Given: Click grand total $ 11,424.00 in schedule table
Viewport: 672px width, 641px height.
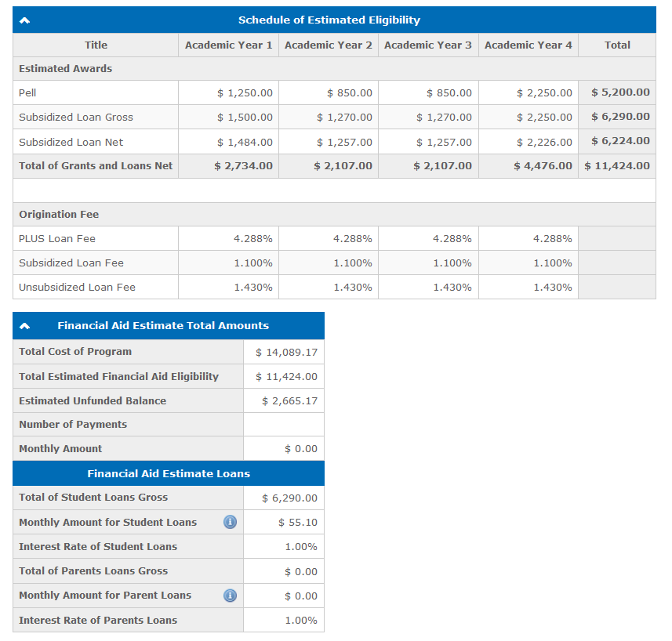Looking at the screenshot, I should point(617,165).
